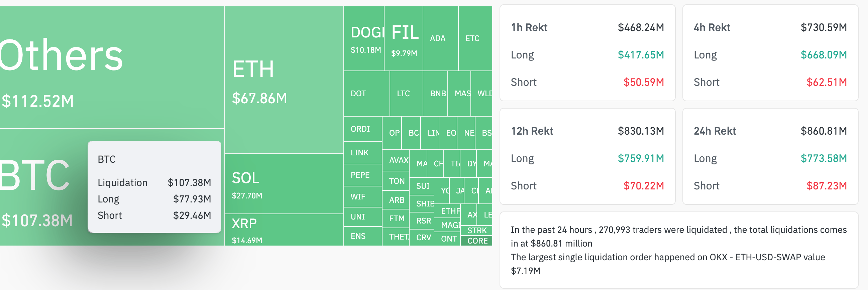Select the 12h Rekt card
The image size is (868, 290).
pos(587,157)
